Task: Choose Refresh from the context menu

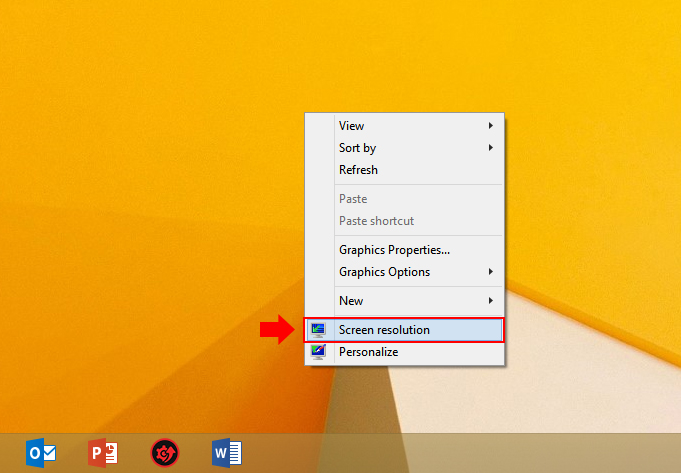Action: tap(404, 170)
